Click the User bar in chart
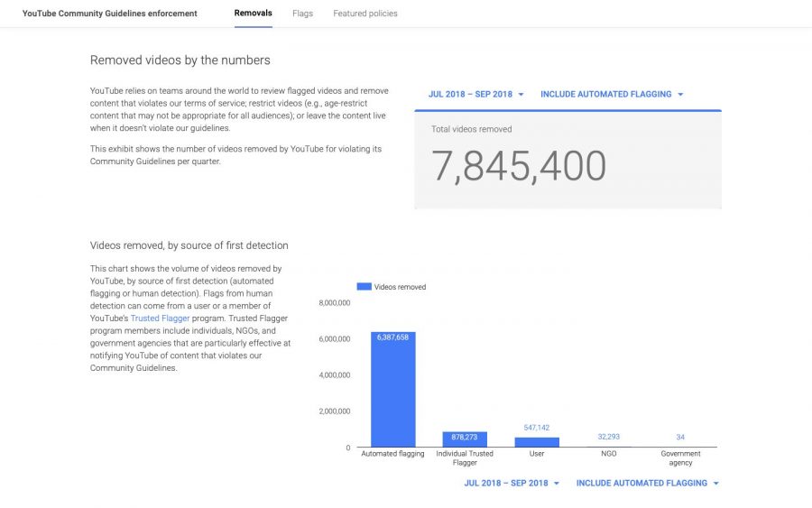The width and height of the screenshot is (812, 508). tap(537, 442)
